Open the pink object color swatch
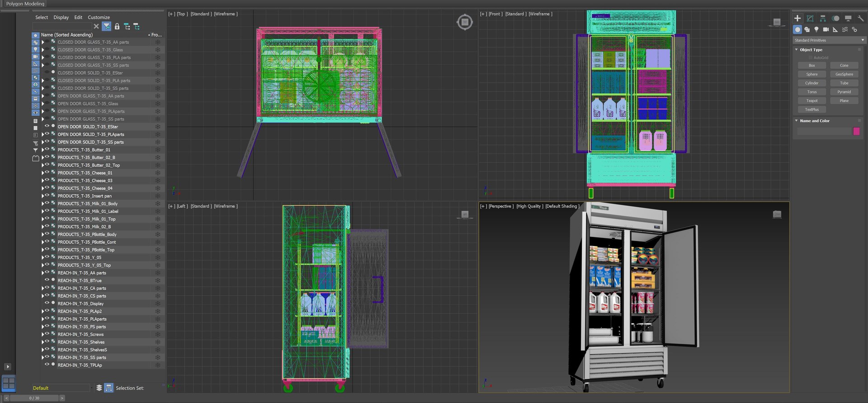 [x=856, y=131]
